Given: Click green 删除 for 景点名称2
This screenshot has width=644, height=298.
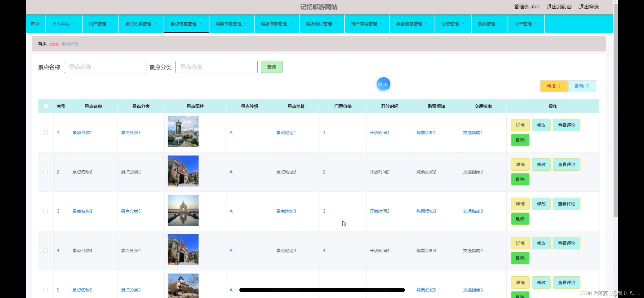Looking at the screenshot, I should [520, 179].
